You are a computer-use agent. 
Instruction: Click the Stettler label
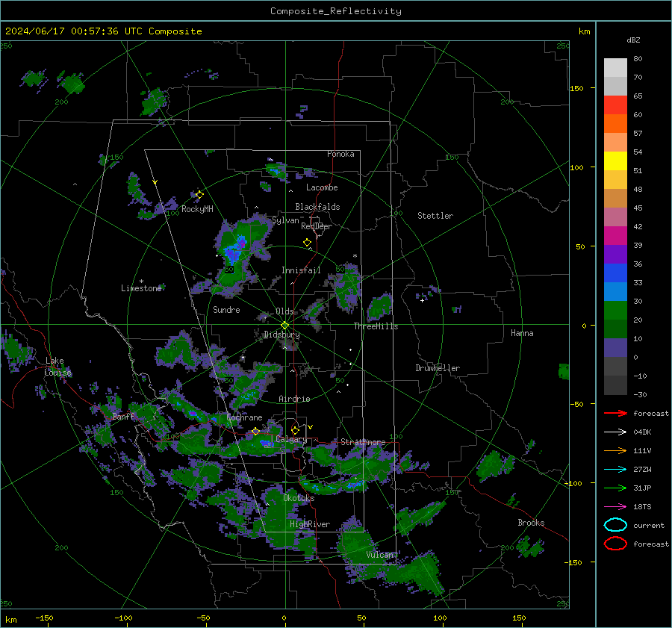pos(435,216)
